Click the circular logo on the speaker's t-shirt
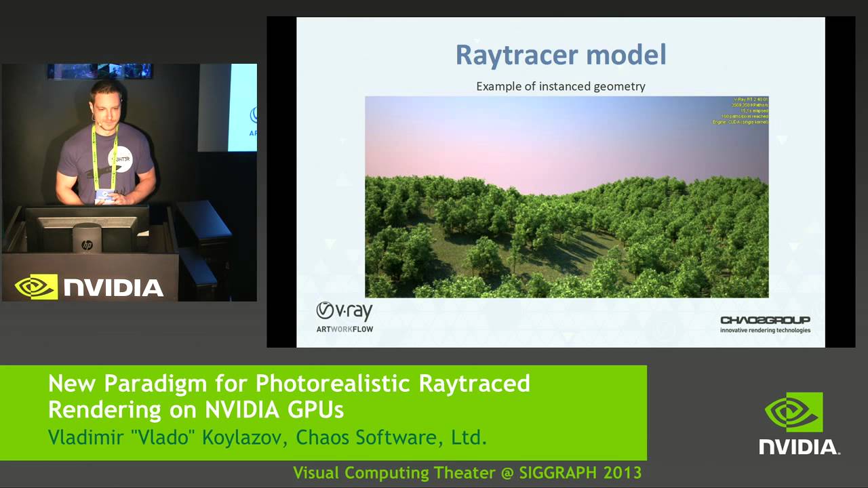868x488 pixels. point(121,160)
